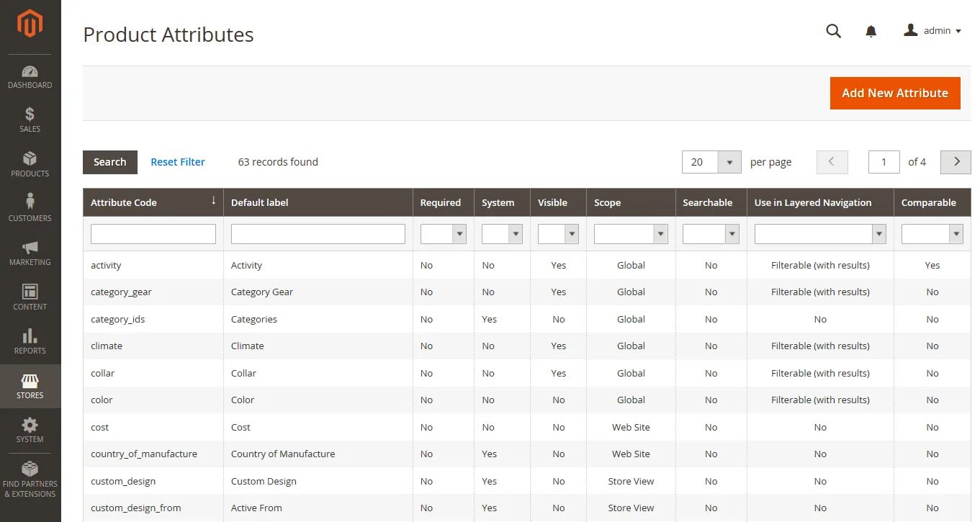The height and width of the screenshot is (522, 980).
Task: Sort by the Default label column header
Action: 260,203
